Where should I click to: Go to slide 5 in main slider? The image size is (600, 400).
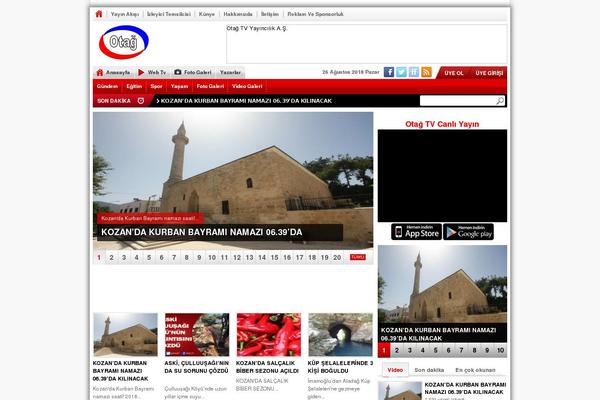(149, 257)
